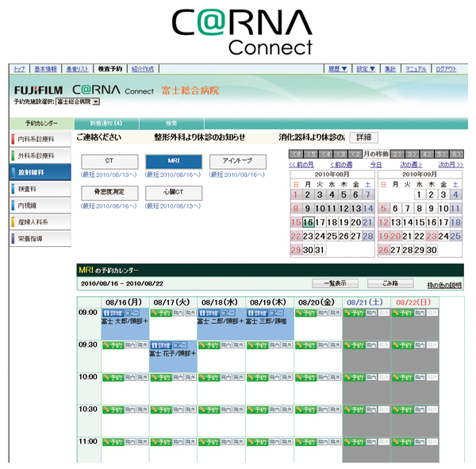
Task: Click 院内 button for 08/17 at 09:00
Action: pos(178,313)
